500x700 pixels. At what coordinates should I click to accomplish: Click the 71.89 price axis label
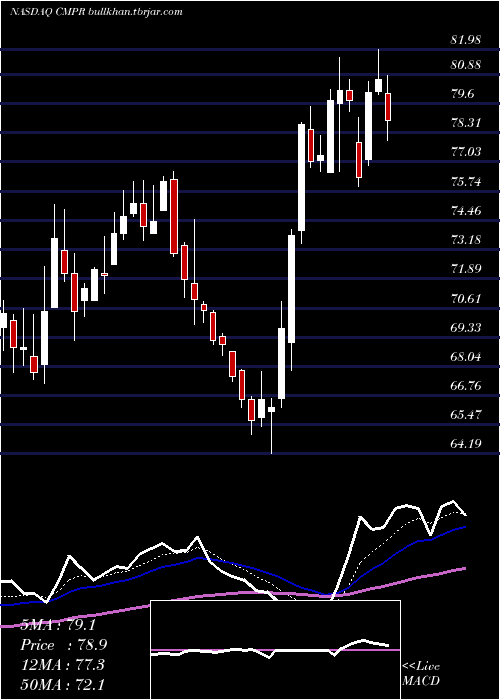[x=466, y=269]
